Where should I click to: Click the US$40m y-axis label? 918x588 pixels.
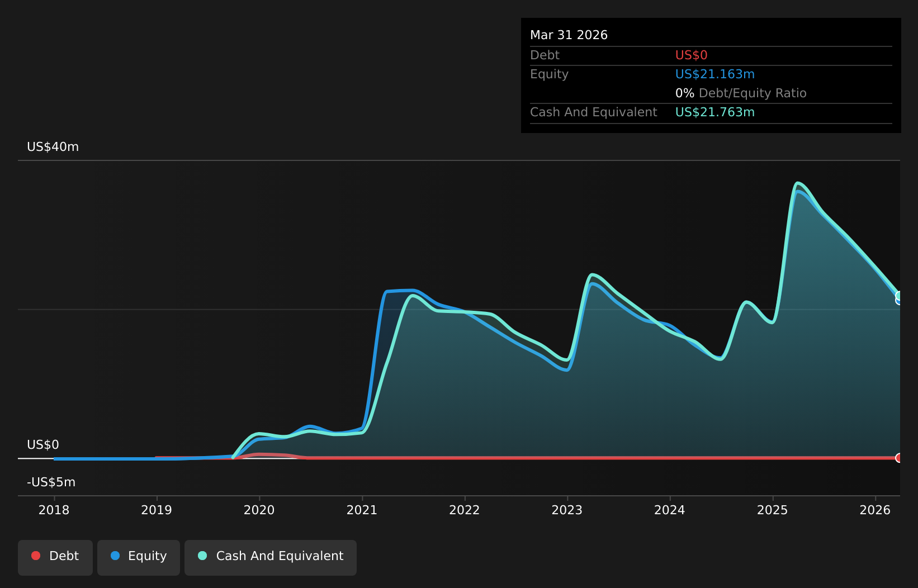(x=53, y=147)
